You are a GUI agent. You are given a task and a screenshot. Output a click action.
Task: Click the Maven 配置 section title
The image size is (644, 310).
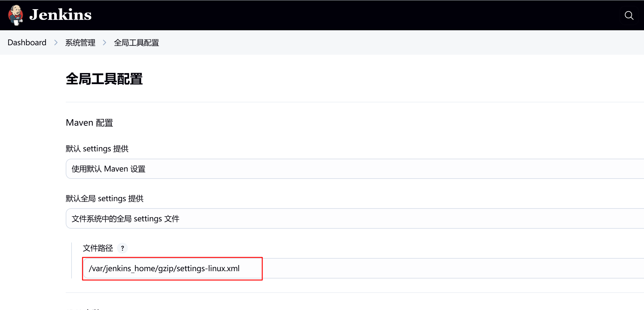[90, 123]
